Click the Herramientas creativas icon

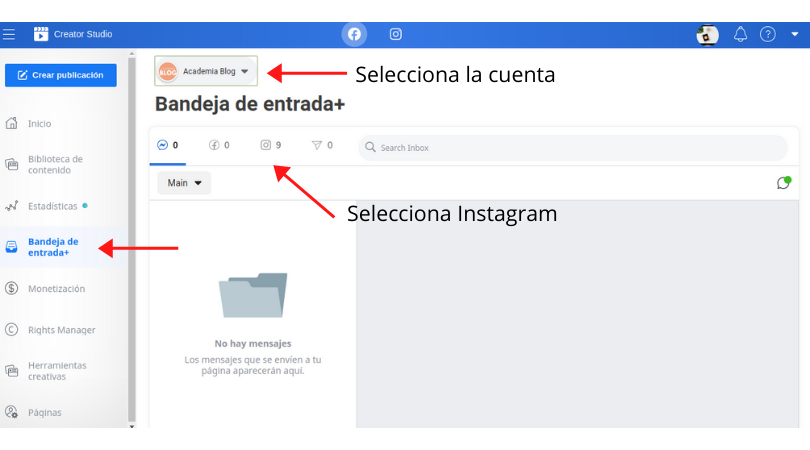pyautogui.click(x=12, y=371)
